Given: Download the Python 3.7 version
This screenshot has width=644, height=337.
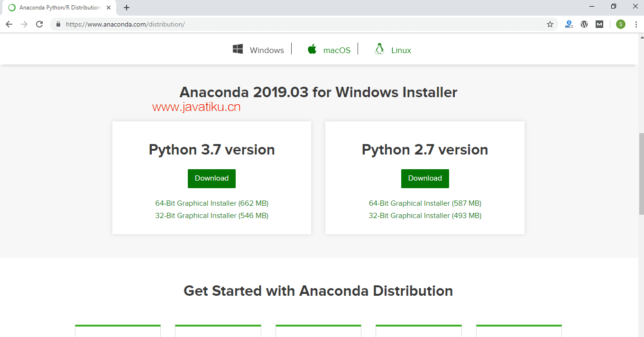Looking at the screenshot, I should click(212, 179).
